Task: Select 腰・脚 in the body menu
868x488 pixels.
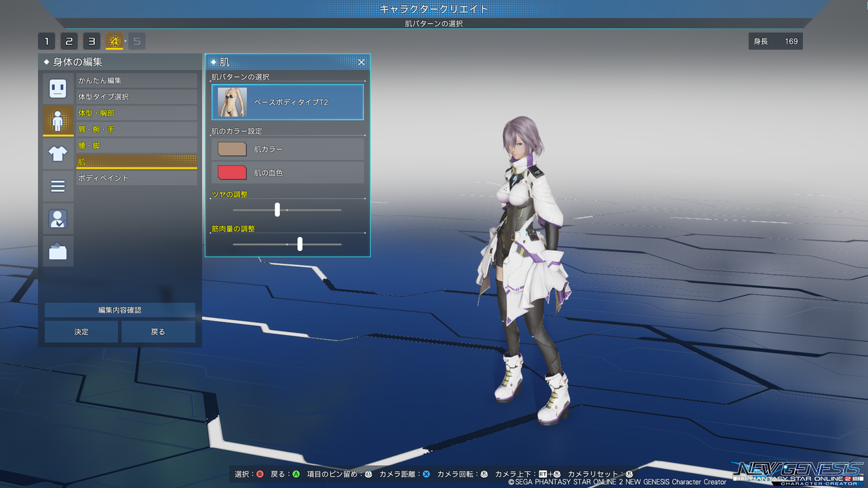Action: pos(136,146)
